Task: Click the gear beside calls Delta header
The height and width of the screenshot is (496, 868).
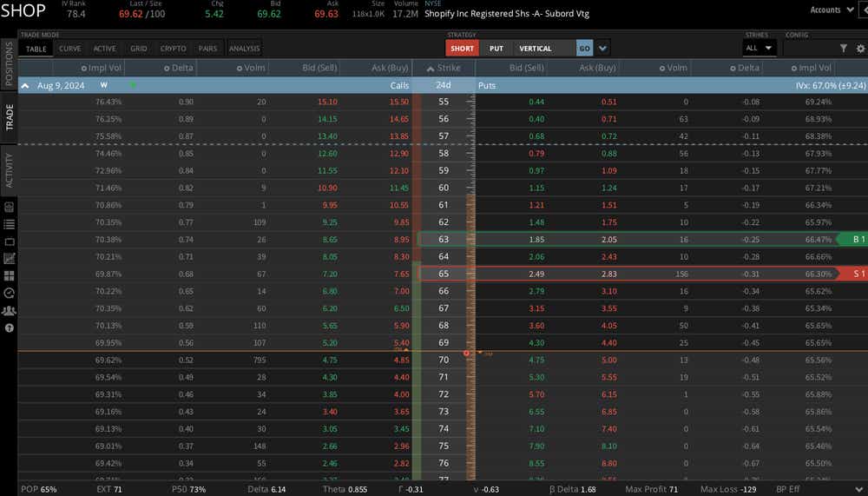Action: 167,68
